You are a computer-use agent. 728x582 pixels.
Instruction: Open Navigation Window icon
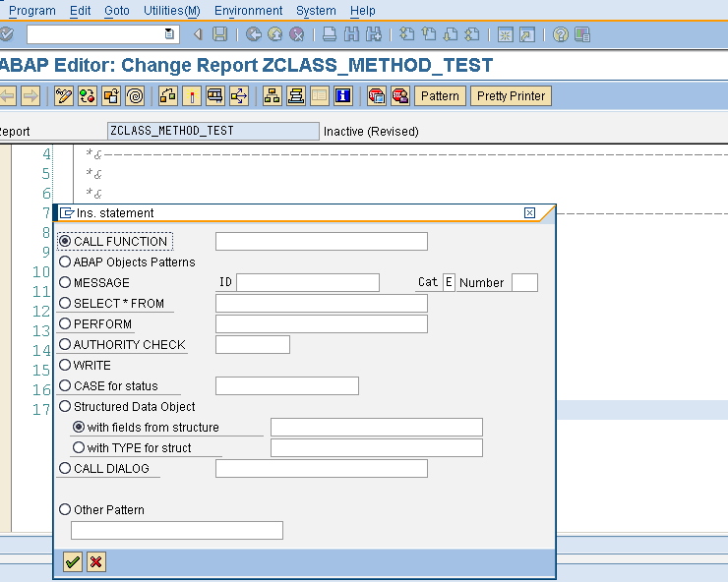click(x=296, y=96)
